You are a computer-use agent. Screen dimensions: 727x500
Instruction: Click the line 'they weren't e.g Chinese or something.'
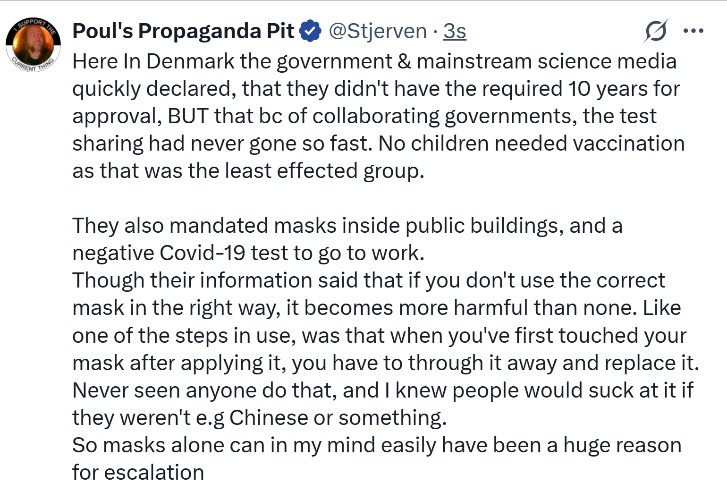coord(260,418)
